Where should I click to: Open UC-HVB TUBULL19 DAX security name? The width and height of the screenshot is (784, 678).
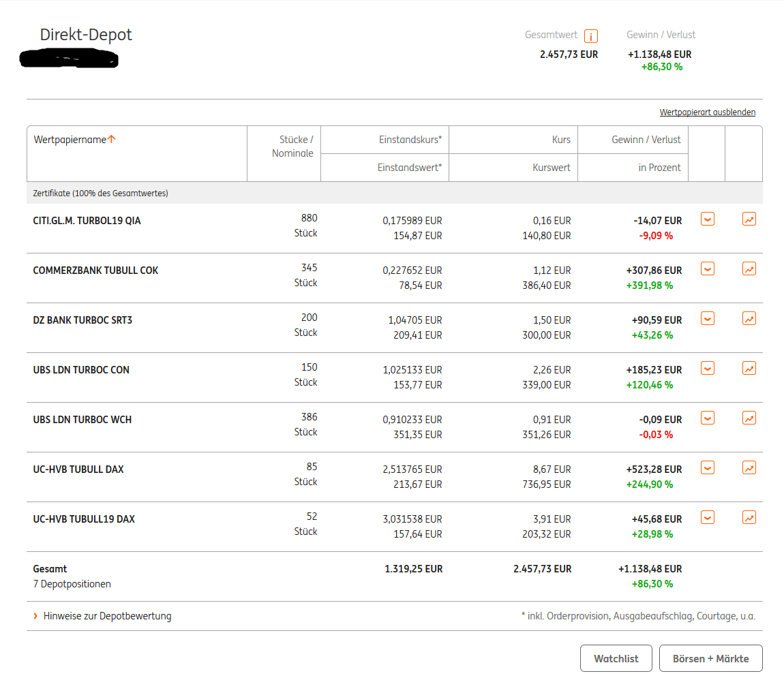84,519
